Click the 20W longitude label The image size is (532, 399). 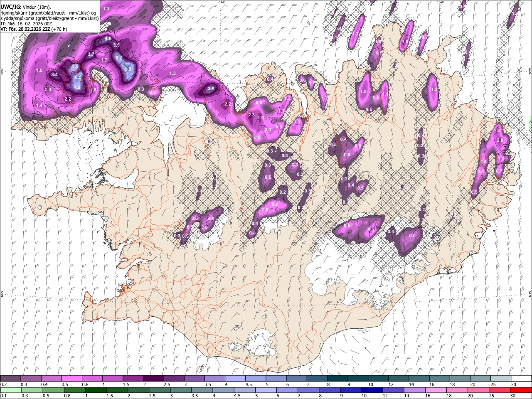pyautogui.click(x=221, y=2)
